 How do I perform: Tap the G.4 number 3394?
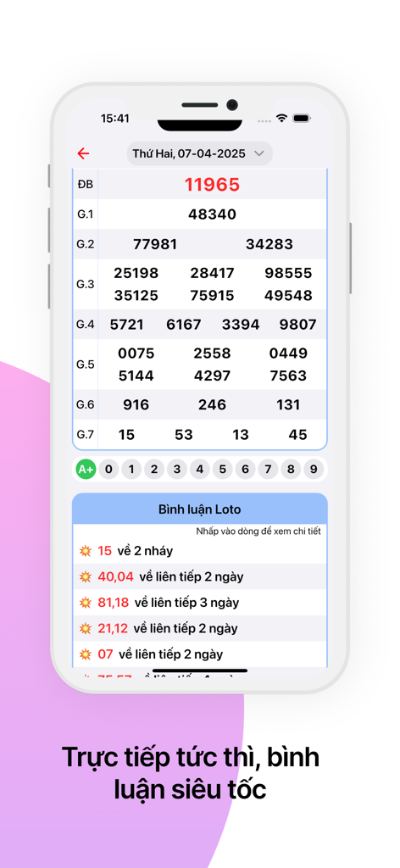tap(241, 325)
